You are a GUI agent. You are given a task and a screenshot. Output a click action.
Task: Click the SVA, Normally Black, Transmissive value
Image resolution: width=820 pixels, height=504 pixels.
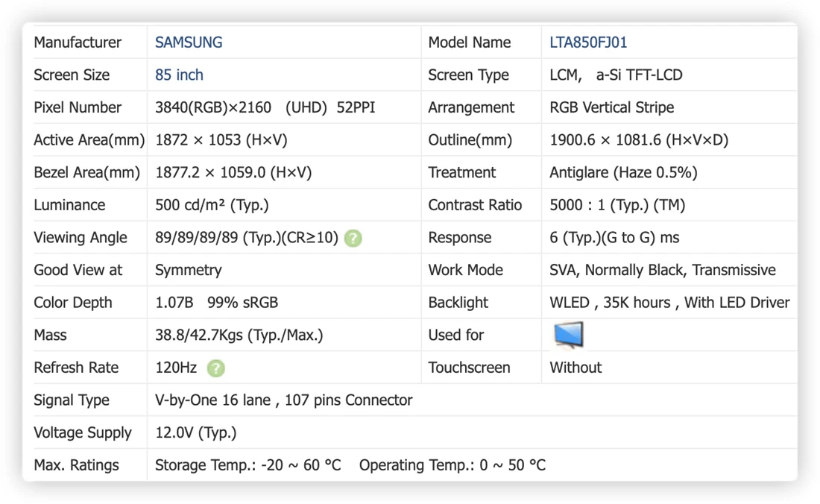[x=663, y=270]
